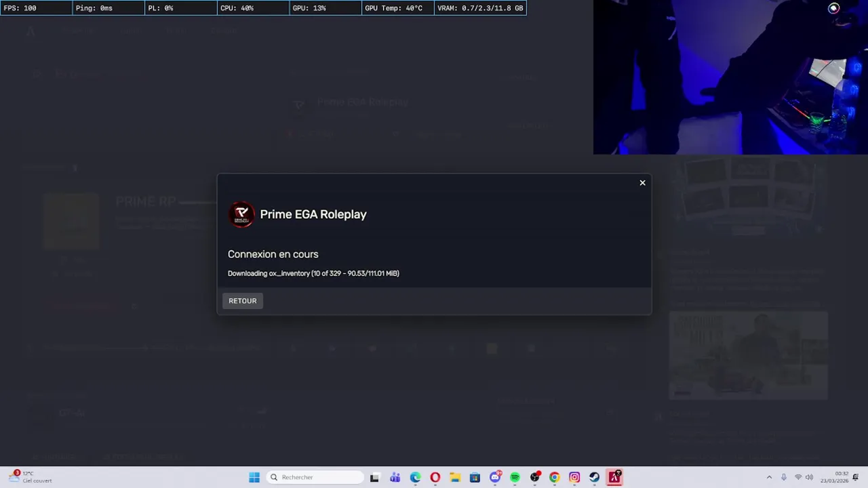The image size is (868, 488).
Task: Click the GPU: 13% overlay readout
Action: tap(325, 8)
